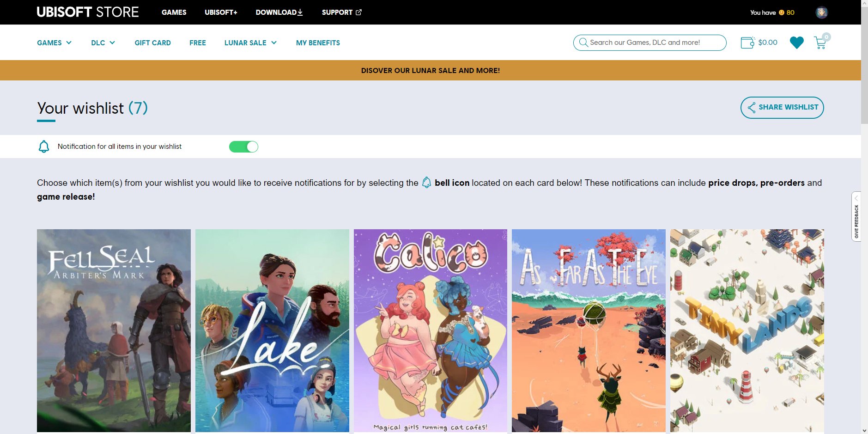Click the search magnifier icon
Viewport: 868px width, 434px height.
tap(583, 43)
